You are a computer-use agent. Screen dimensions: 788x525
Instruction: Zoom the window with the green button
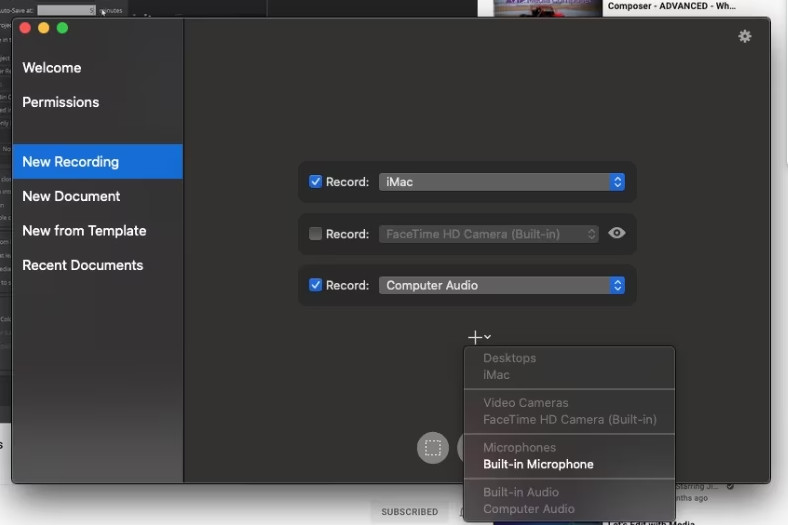click(x=62, y=28)
